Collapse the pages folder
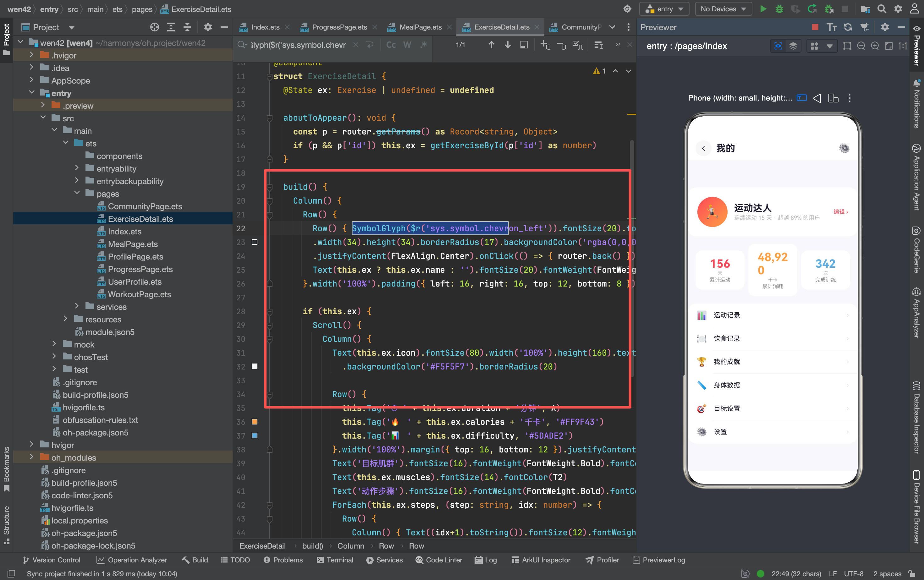 click(x=77, y=193)
